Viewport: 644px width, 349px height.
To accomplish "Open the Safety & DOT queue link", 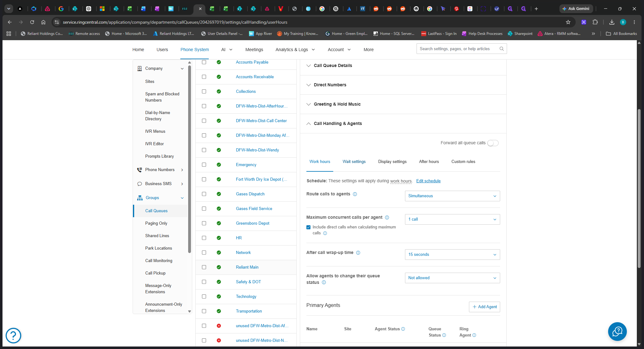I will [x=248, y=282].
